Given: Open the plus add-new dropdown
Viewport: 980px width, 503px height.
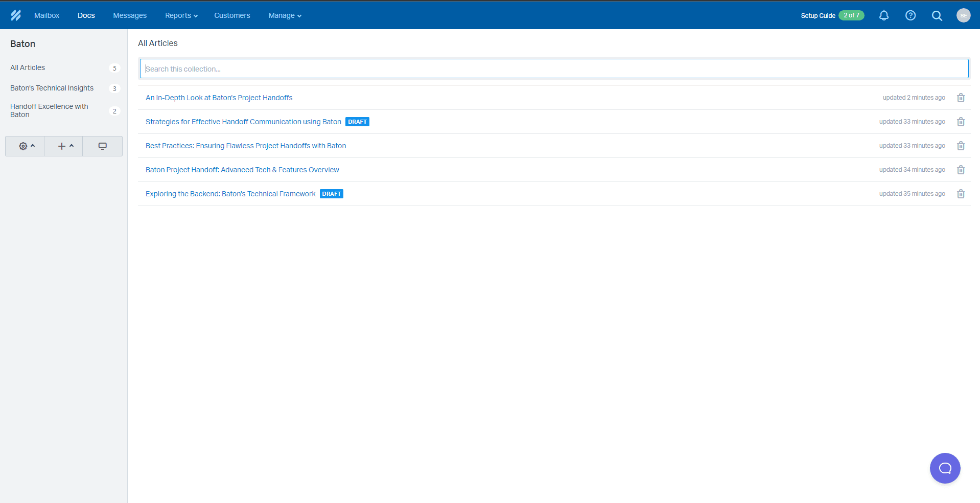Looking at the screenshot, I should [64, 146].
